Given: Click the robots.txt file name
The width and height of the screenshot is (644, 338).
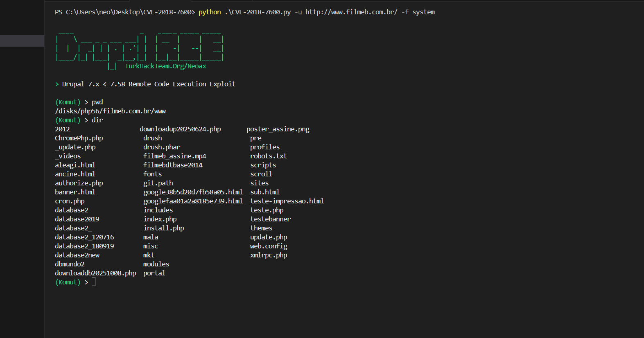Looking at the screenshot, I should 269,156.
